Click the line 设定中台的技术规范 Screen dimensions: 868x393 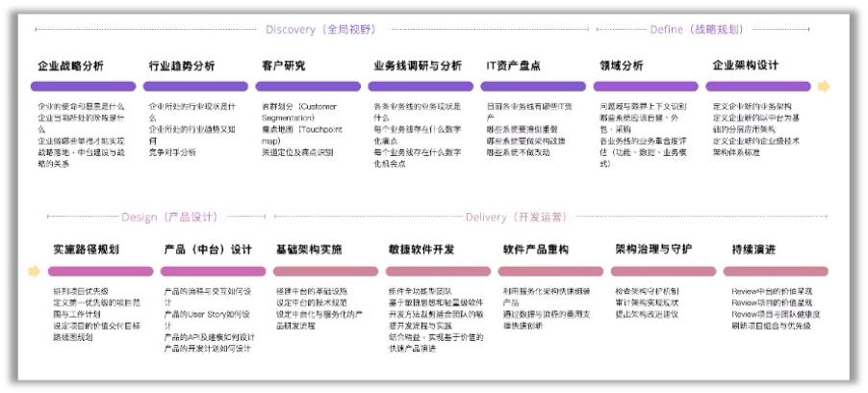pos(312,302)
